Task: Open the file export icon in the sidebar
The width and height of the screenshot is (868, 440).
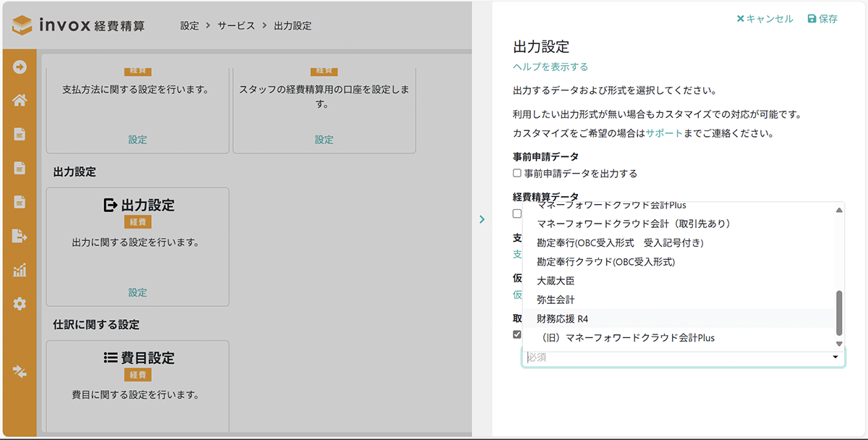Action: point(20,235)
